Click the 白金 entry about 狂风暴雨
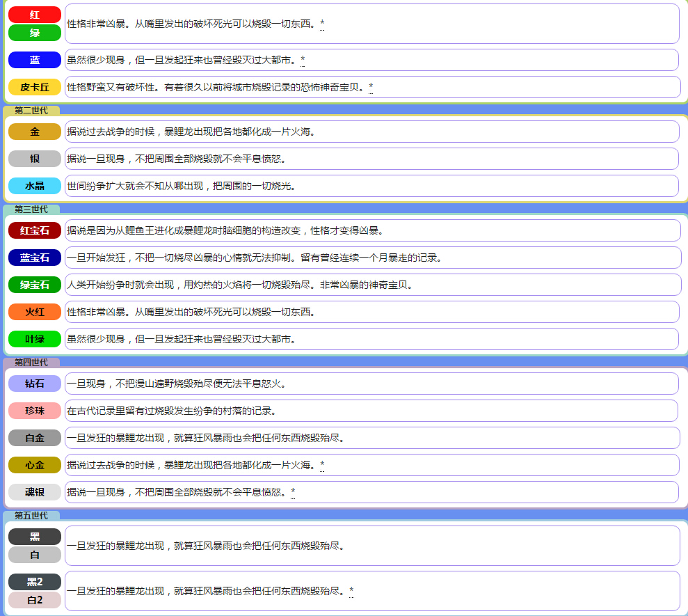 (206, 439)
